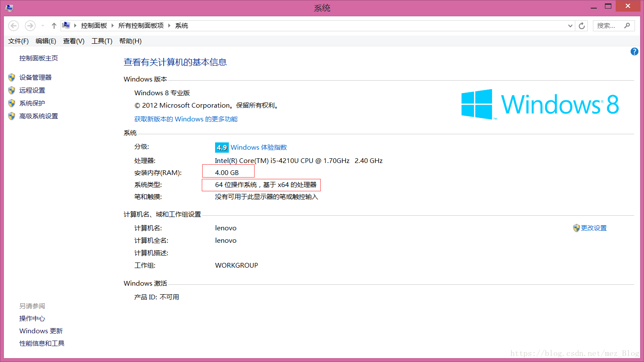Click the shield icon beside 更改设置

(x=576, y=228)
